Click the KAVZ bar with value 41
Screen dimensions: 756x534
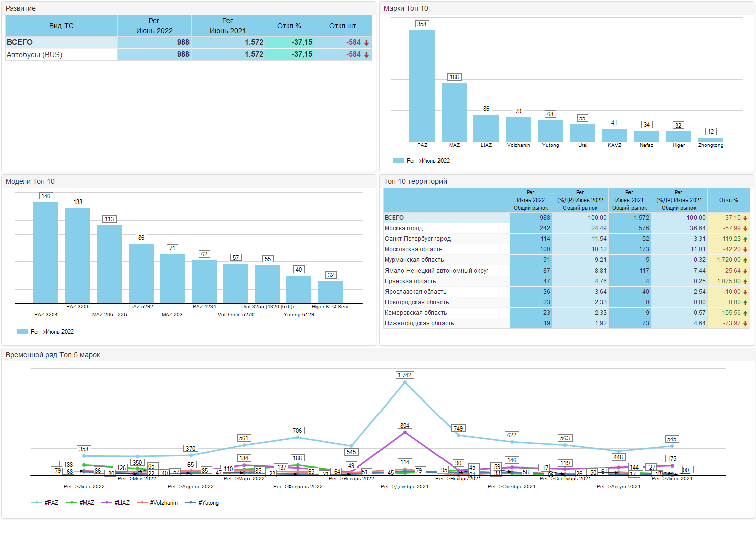point(614,135)
